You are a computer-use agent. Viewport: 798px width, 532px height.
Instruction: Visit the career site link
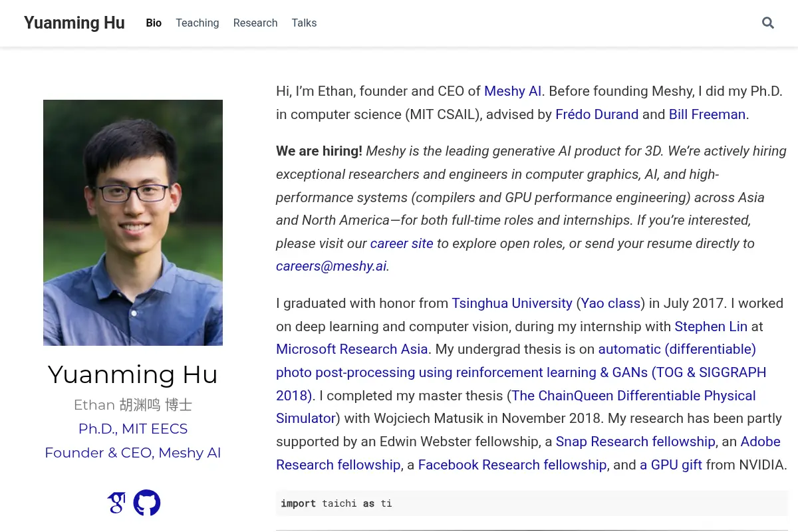402,243
